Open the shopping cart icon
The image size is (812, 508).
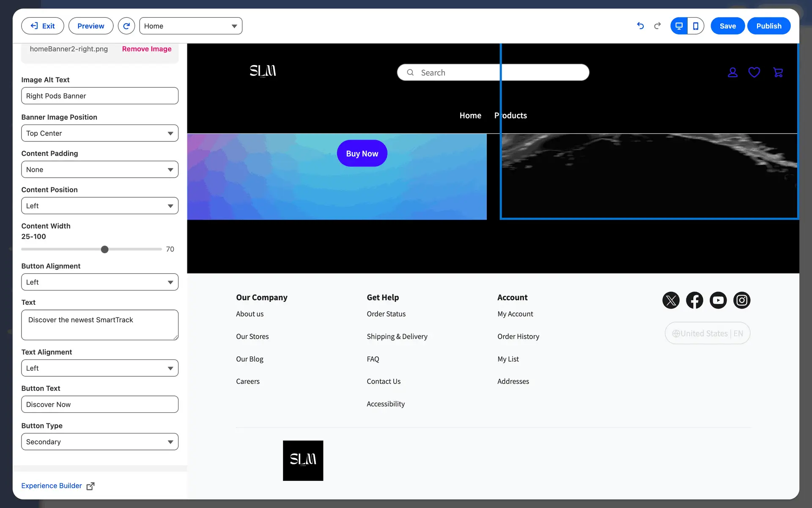[x=778, y=72]
